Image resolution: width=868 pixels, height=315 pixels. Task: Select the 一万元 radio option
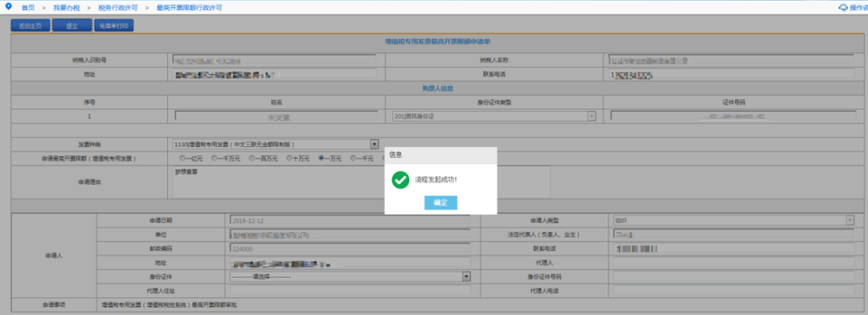[x=321, y=158]
